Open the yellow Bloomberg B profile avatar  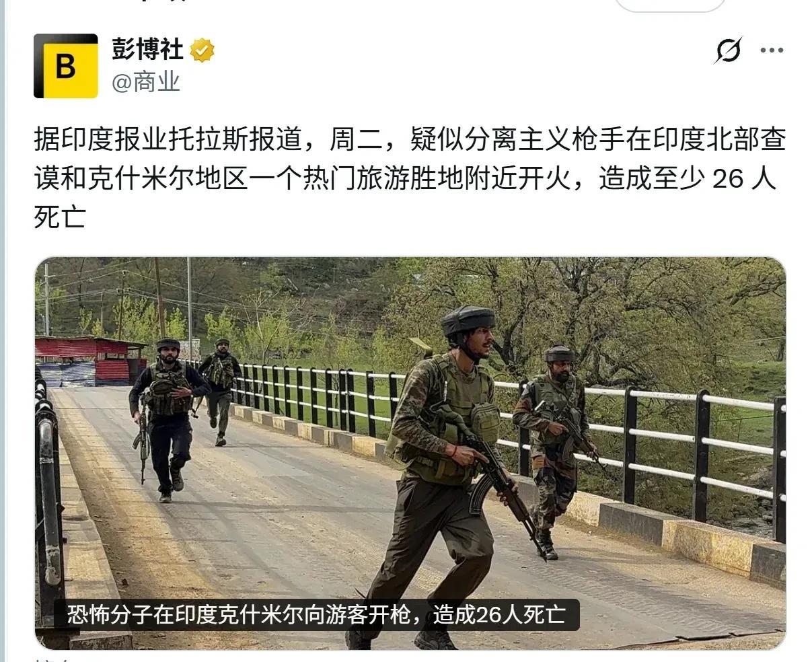tap(66, 66)
